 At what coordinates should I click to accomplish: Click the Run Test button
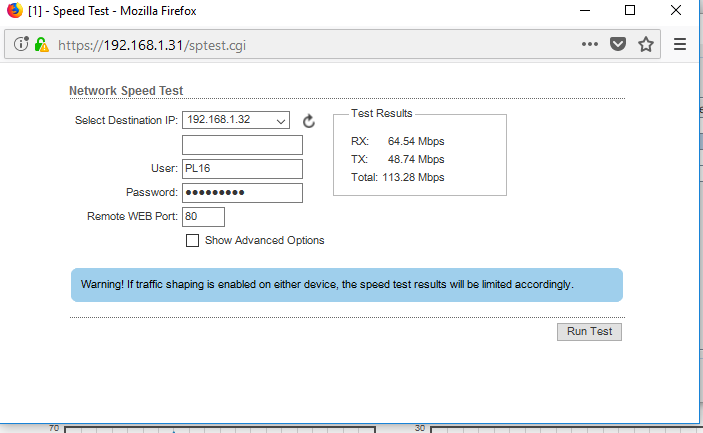[x=589, y=332]
